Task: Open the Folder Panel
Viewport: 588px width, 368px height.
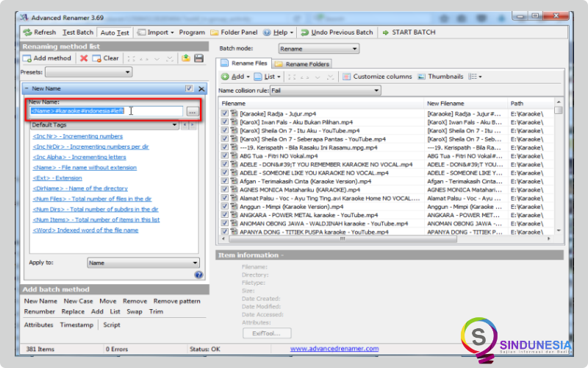Action: pos(234,32)
